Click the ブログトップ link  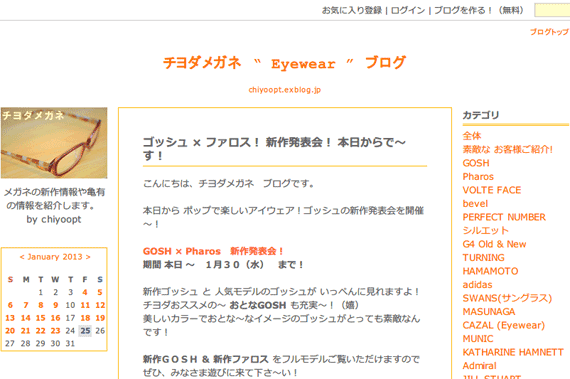pyautogui.click(x=549, y=32)
